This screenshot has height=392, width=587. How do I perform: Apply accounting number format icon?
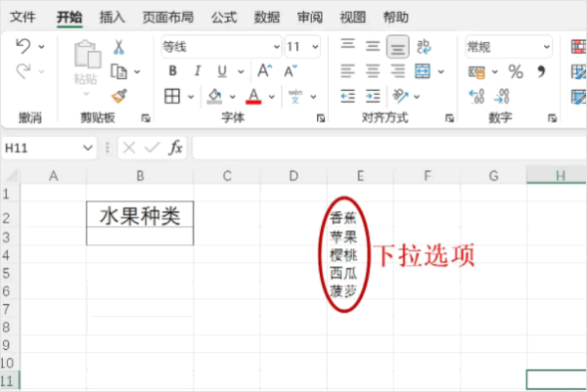477,71
